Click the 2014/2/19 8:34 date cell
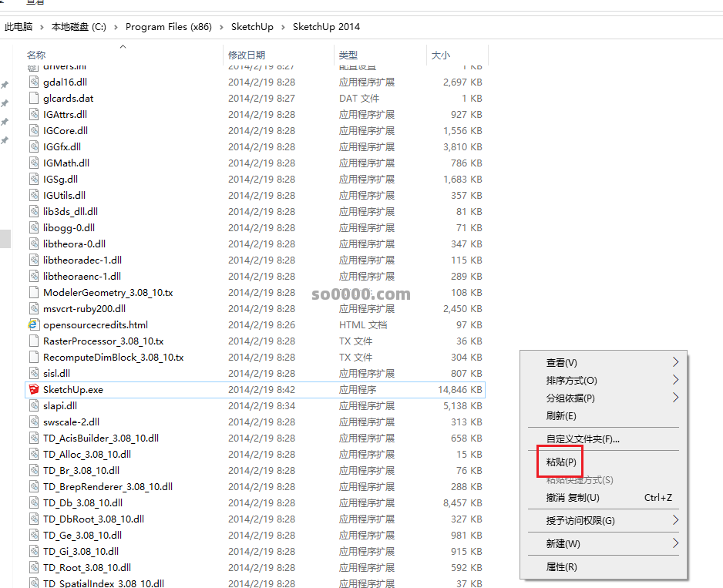The width and height of the screenshot is (723, 588). (261, 406)
